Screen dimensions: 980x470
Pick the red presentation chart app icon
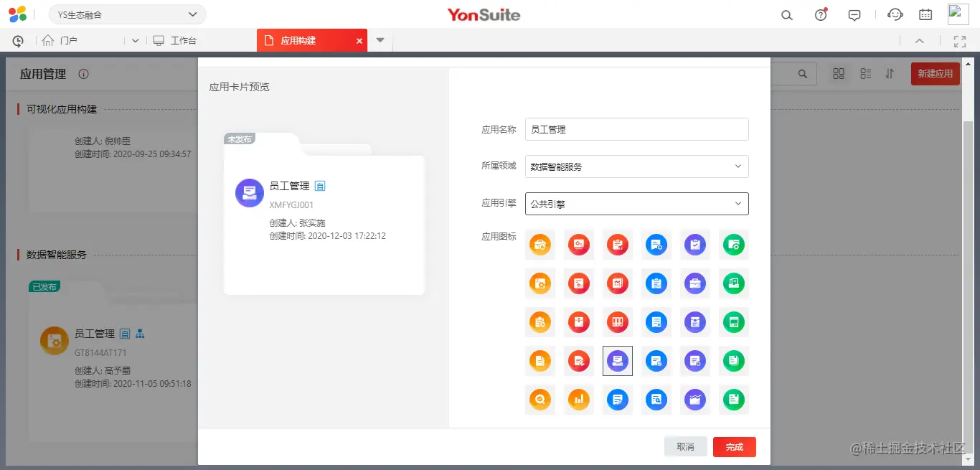[618, 283]
